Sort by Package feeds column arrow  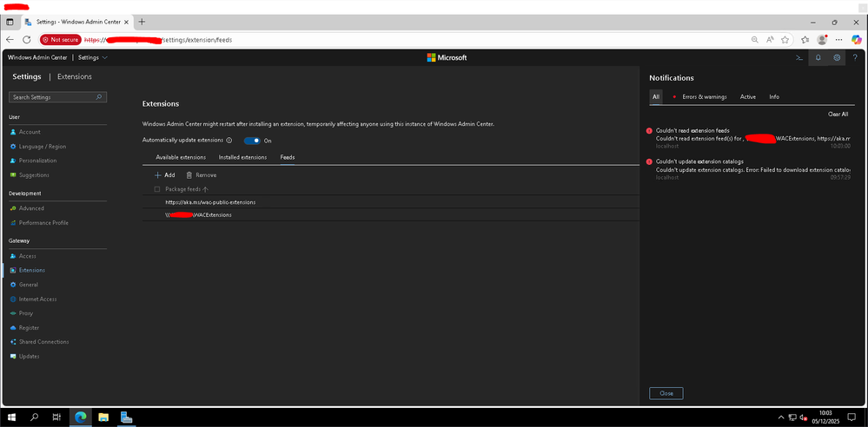[x=205, y=189]
